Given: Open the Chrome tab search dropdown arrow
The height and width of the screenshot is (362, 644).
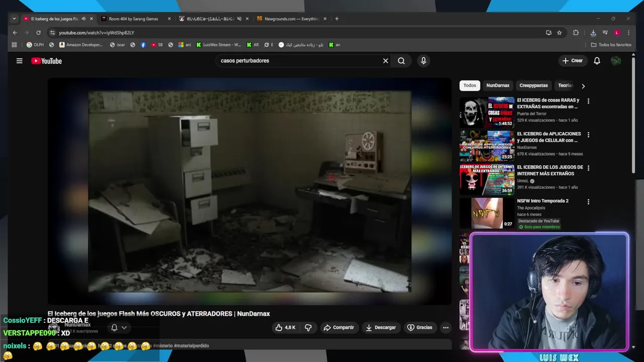Looking at the screenshot, I should click(x=14, y=19).
